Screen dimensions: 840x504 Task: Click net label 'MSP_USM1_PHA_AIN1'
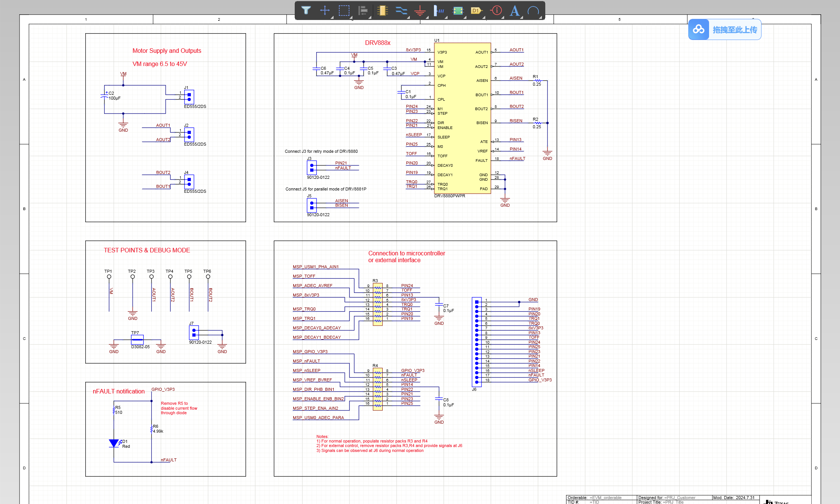pos(316,267)
